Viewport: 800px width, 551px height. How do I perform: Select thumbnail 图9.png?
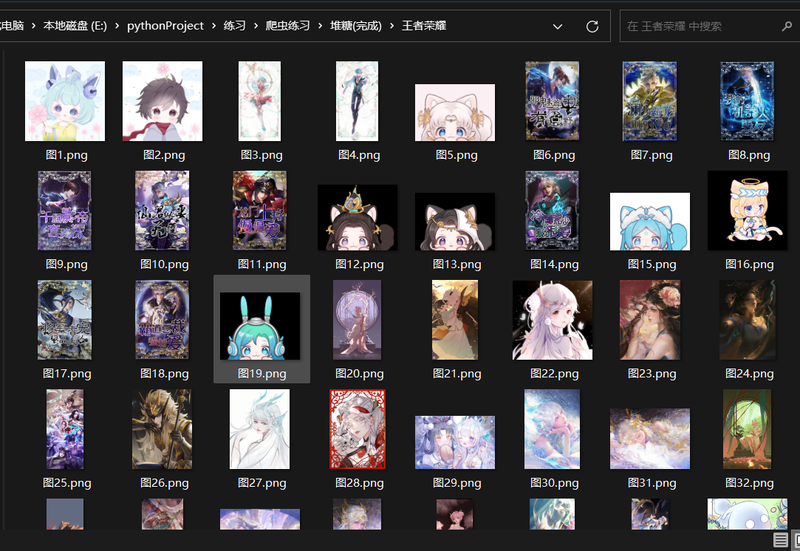point(65,210)
